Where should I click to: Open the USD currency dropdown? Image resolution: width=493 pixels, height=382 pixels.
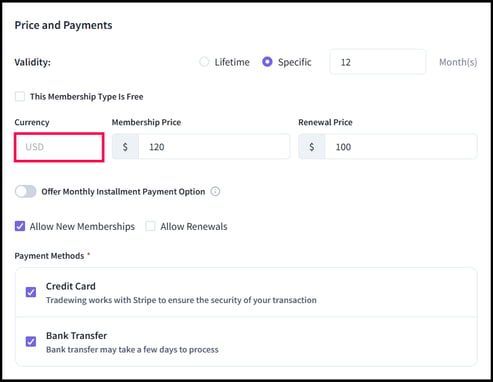point(59,147)
